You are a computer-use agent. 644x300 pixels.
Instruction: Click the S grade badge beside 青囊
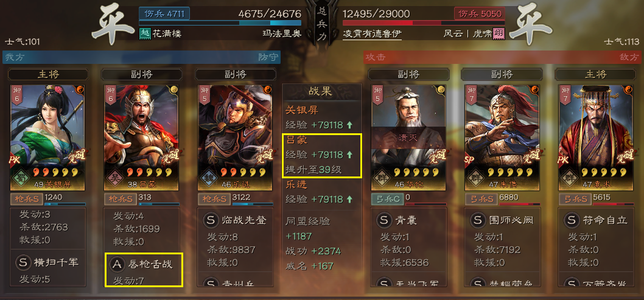384,220
